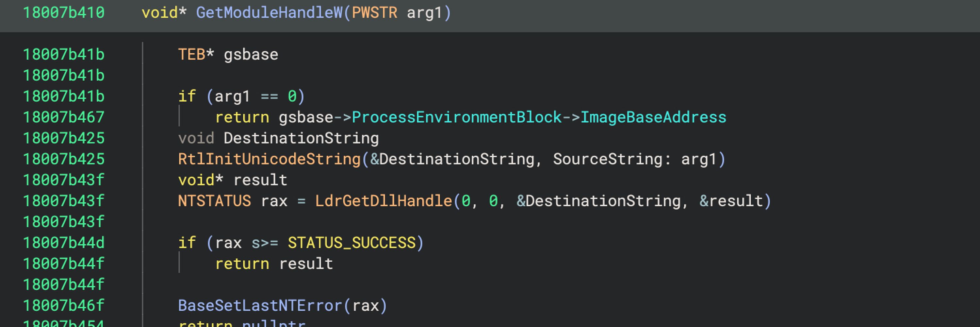Click address 18007b44d
The image size is (980, 327).
(63, 243)
